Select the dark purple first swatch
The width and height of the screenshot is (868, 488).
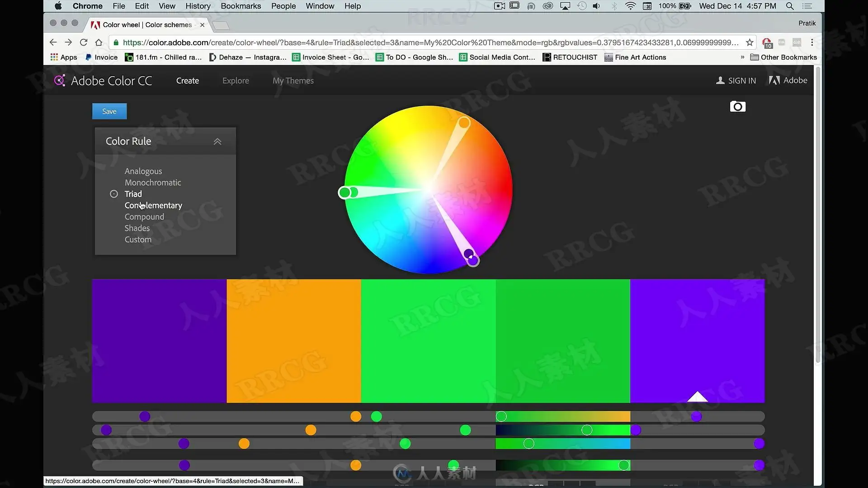click(x=159, y=341)
